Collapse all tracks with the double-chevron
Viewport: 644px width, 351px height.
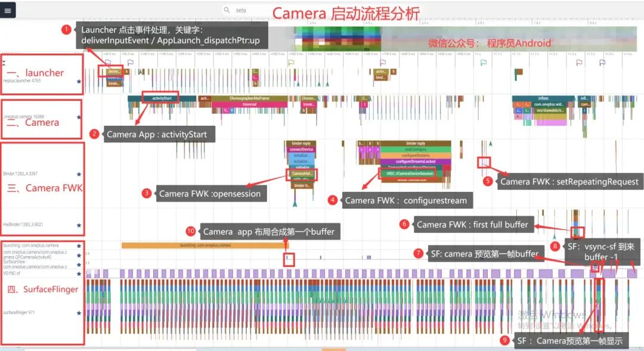pyautogui.click(x=4, y=63)
